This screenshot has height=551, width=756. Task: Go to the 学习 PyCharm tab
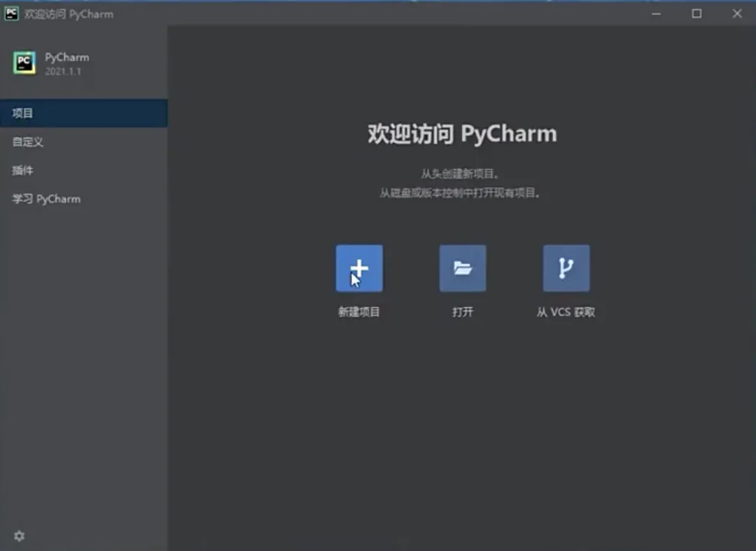(84, 199)
